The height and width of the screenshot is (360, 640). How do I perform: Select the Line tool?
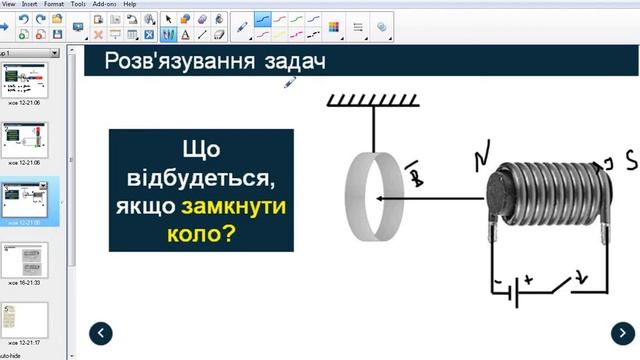coord(202,35)
